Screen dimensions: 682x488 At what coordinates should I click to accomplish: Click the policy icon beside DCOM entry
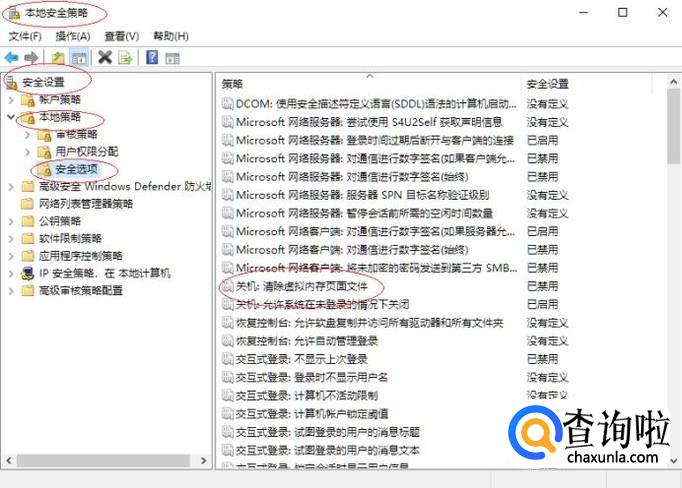[x=228, y=104]
